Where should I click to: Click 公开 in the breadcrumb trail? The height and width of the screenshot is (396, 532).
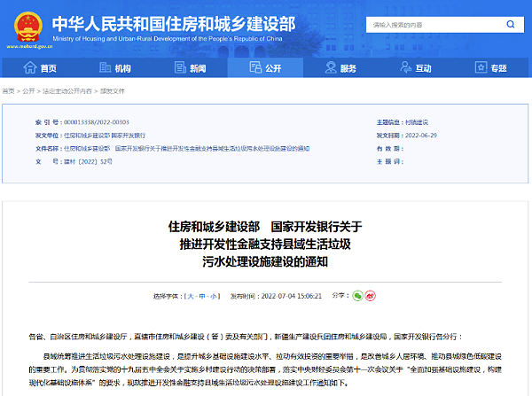(x=28, y=91)
